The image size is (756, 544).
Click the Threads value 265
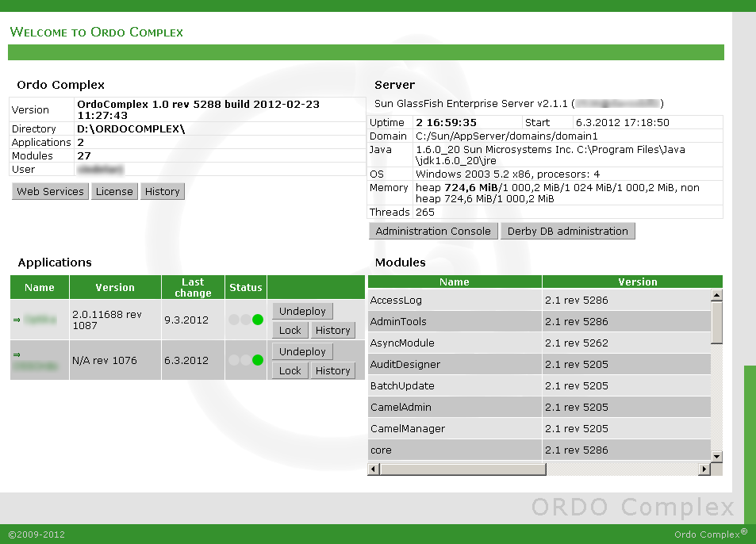pyautogui.click(x=425, y=212)
